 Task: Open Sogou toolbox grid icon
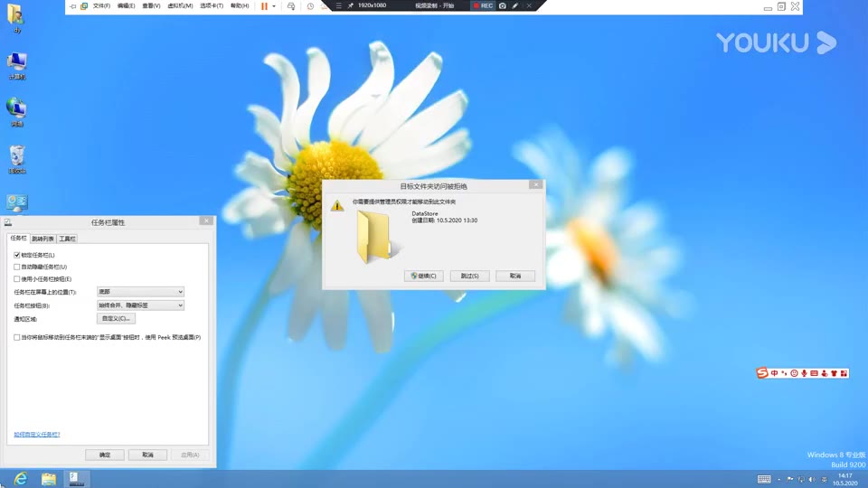[844, 373]
